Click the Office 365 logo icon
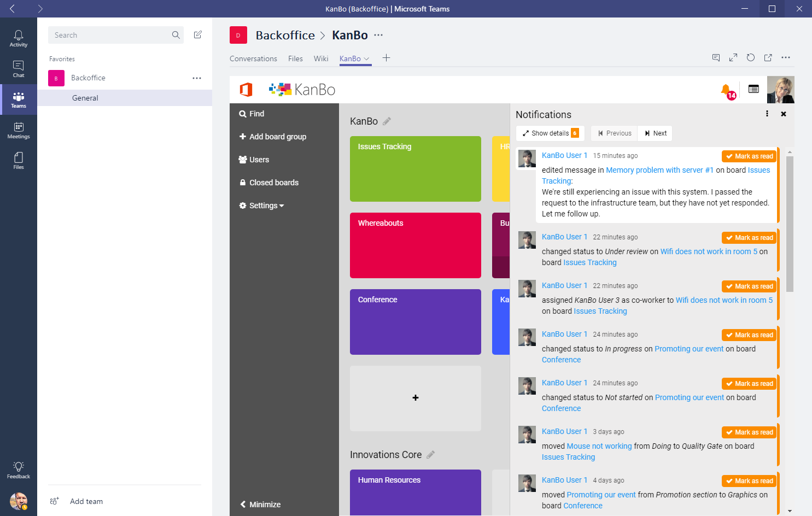This screenshot has width=812, height=516. pyautogui.click(x=246, y=89)
